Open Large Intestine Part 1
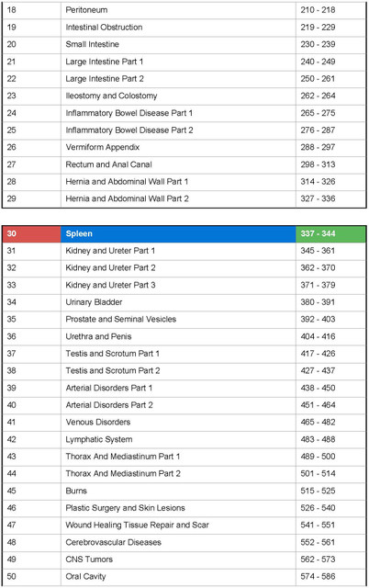Viewport: 369px width, 588px height. 184,62
